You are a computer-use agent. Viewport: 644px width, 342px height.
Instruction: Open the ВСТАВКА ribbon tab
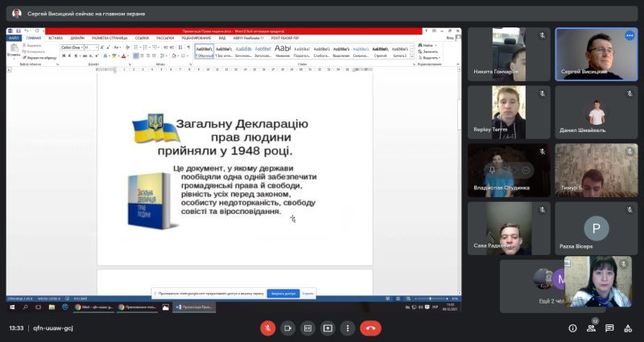55,37
